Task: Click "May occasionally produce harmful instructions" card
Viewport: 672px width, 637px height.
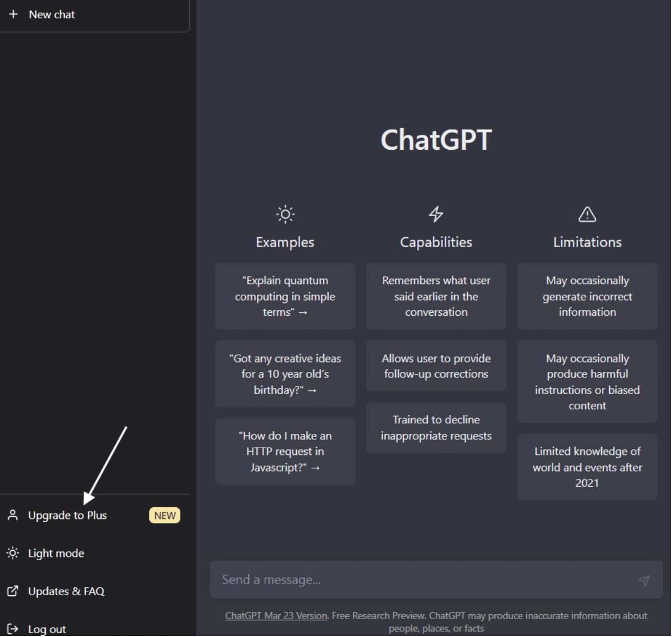Action: point(587,382)
